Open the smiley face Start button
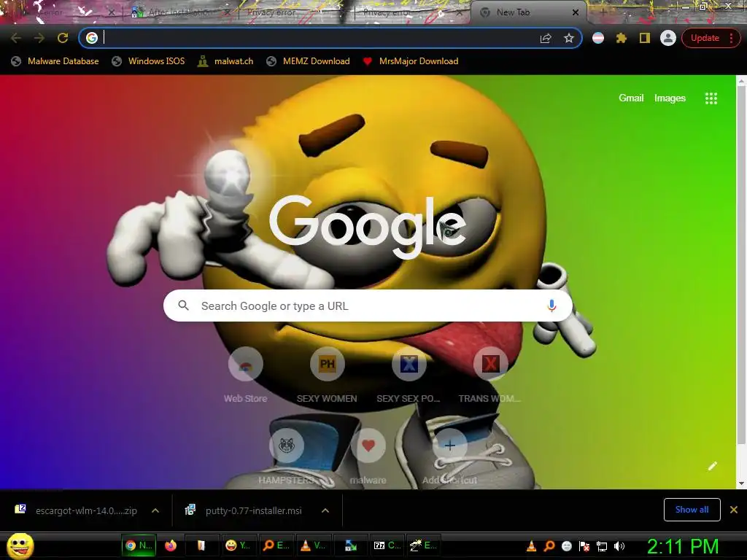 tap(20, 545)
